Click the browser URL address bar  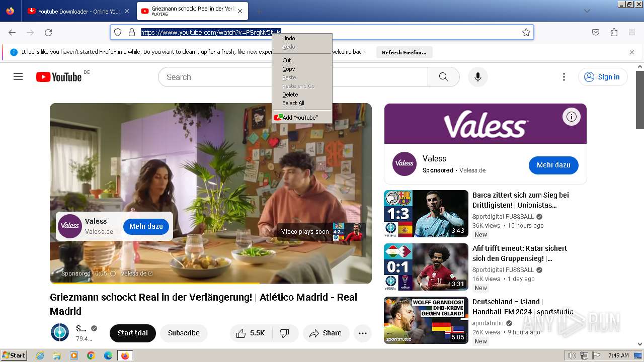click(322, 32)
